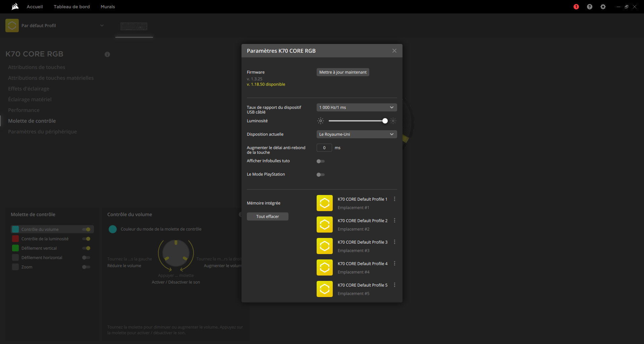Open the help question mark icon
The width and height of the screenshot is (644, 344).
[590, 7]
